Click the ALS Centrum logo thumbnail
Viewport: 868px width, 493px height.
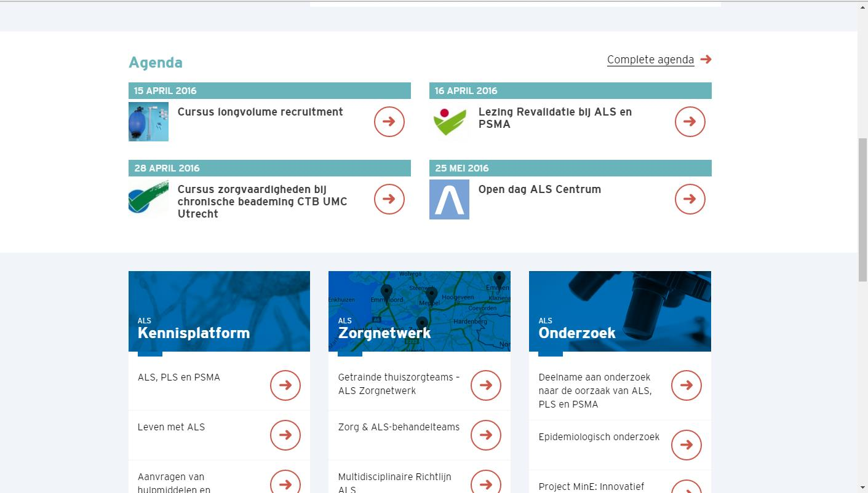[449, 199]
